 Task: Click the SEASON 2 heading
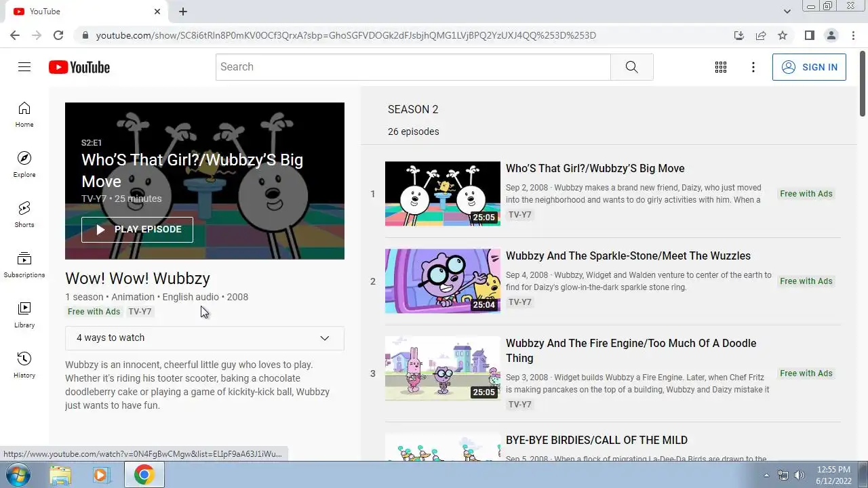click(413, 109)
